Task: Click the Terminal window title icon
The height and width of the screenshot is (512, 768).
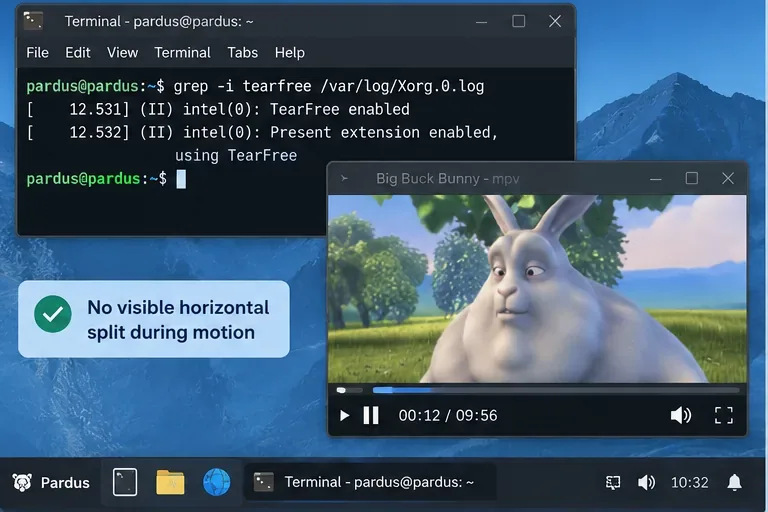Action: [33, 21]
